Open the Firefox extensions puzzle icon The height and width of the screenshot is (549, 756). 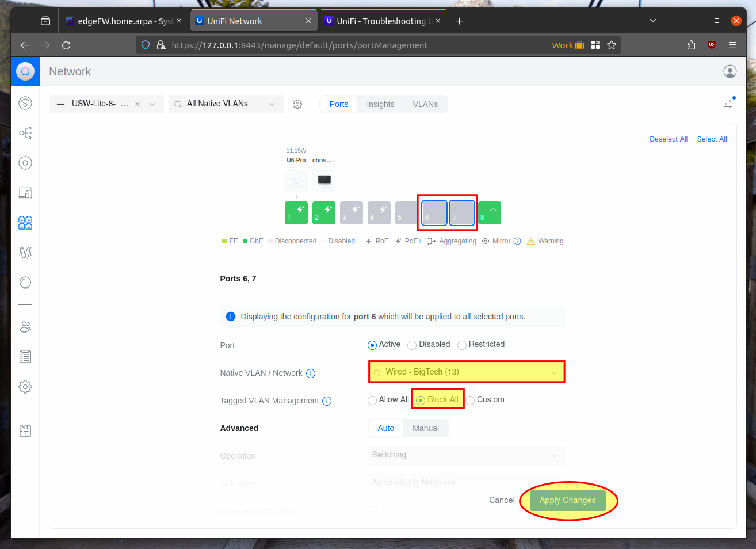pyautogui.click(x=691, y=45)
